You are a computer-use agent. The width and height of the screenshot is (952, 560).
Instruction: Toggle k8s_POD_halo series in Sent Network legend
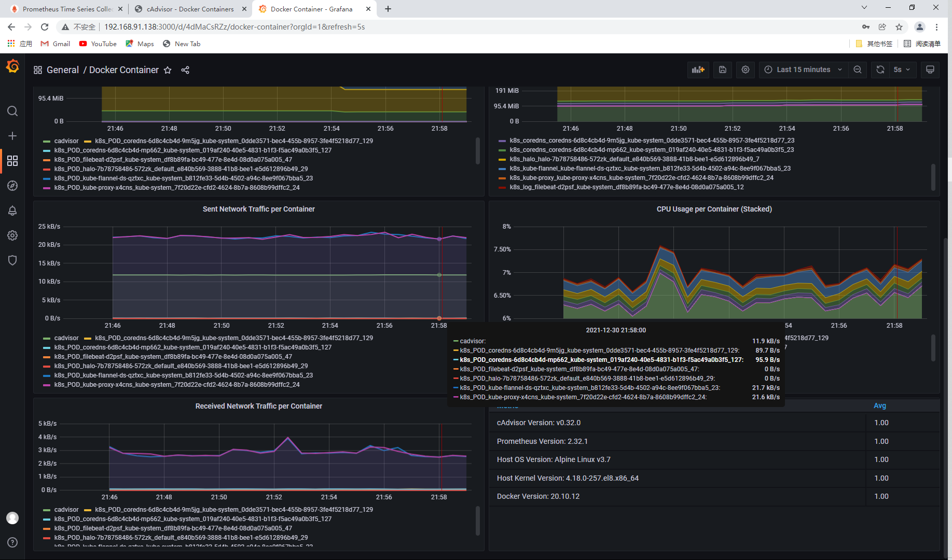pos(181,366)
